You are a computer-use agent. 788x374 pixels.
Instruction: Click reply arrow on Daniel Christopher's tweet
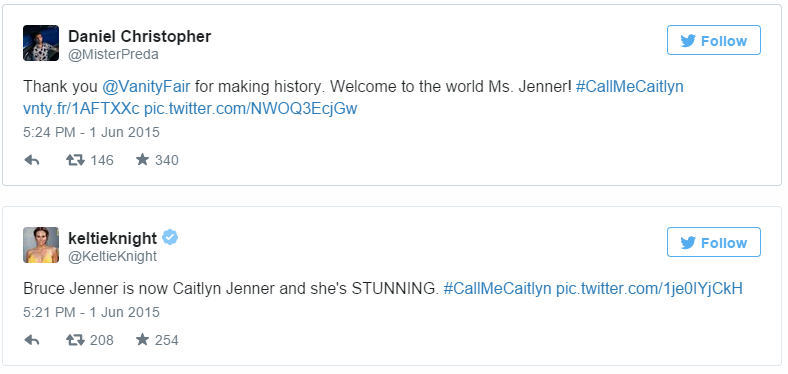32,160
